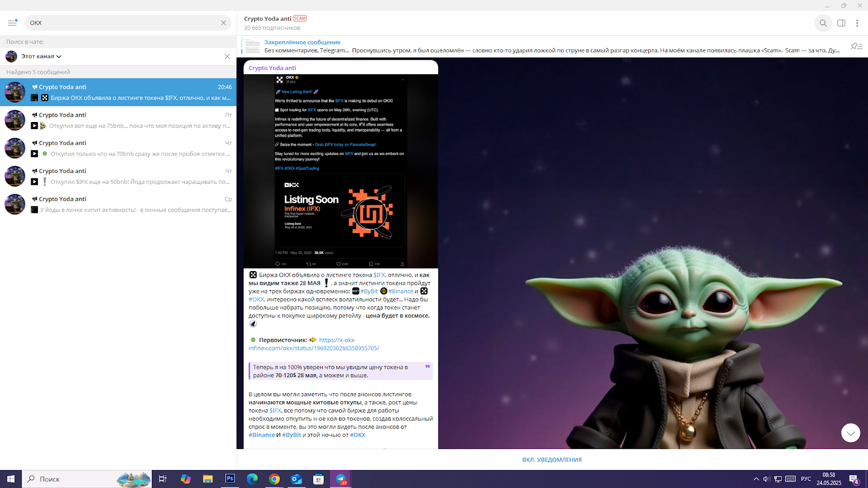Open three-dot channel options menu
The image size is (868, 488).
pos(857,23)
